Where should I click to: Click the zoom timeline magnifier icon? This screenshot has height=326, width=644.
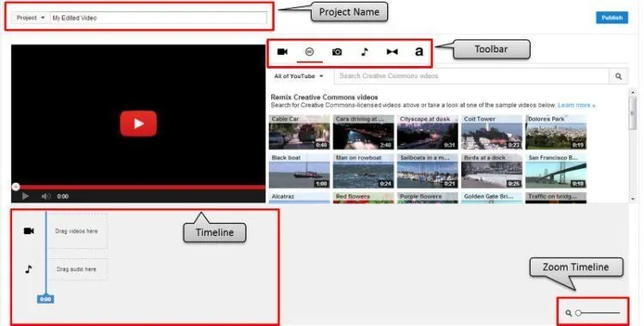point(568,313)
